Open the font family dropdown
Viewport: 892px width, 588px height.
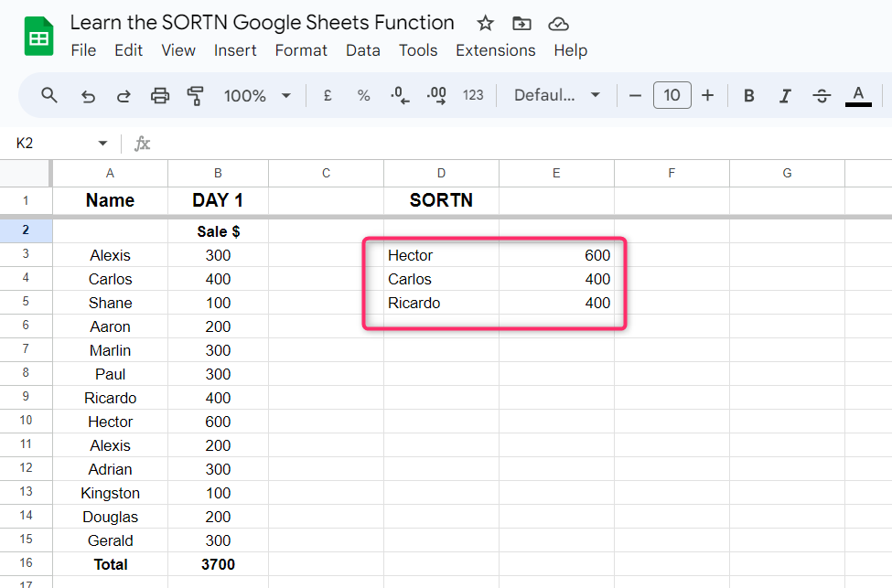click(x=557, y=95)
